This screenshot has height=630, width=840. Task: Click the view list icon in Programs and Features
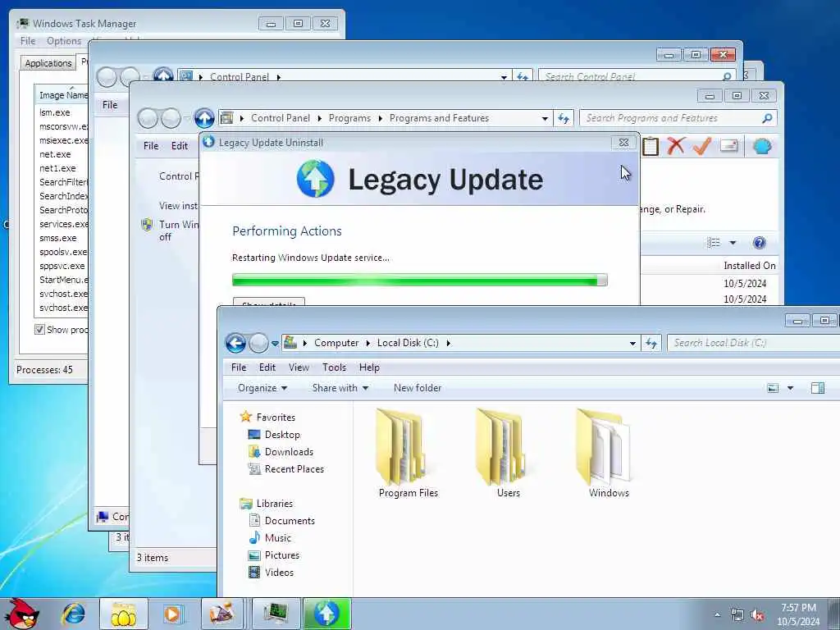(714, 243)
